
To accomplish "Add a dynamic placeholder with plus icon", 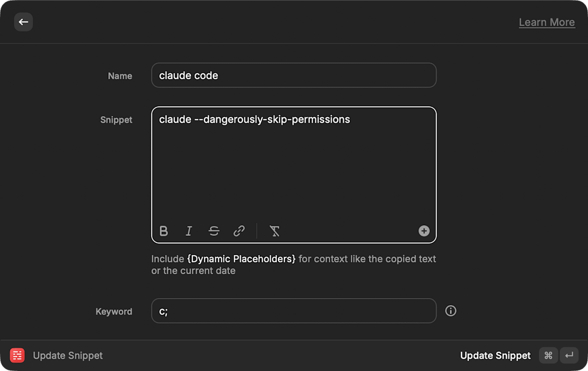I will click(424, 231).
